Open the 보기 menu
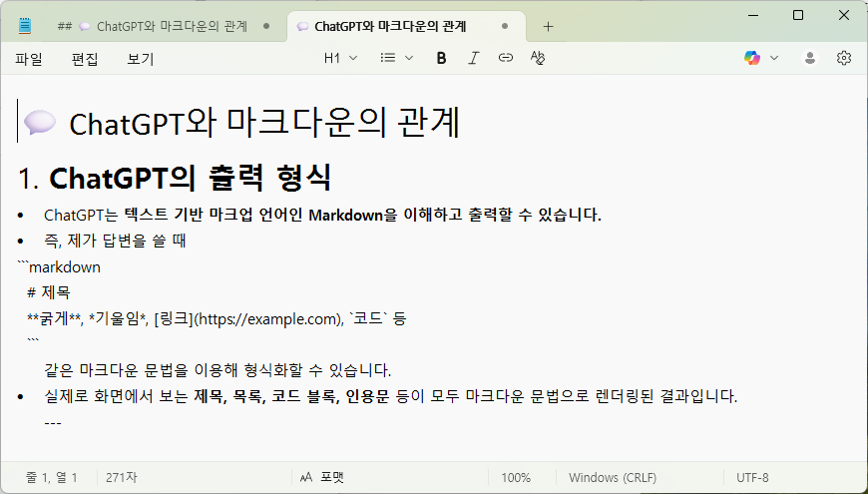 141,59
